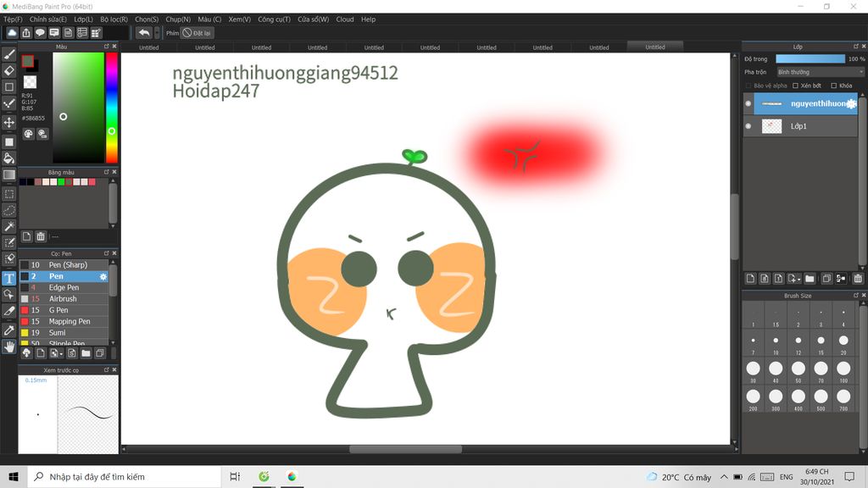
Task: Open settings gear of nguyenthihuong layer
Action: click(x=851, y=103)
